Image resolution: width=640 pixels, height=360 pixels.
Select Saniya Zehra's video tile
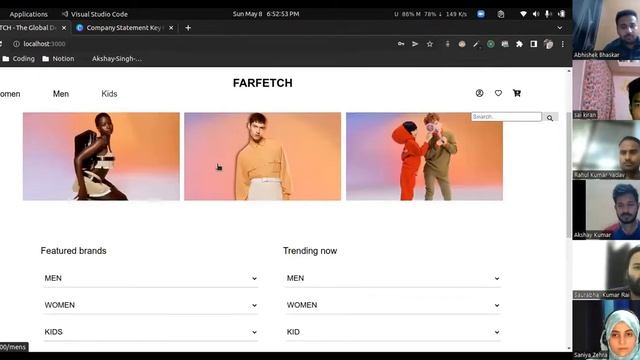[606, 330]
